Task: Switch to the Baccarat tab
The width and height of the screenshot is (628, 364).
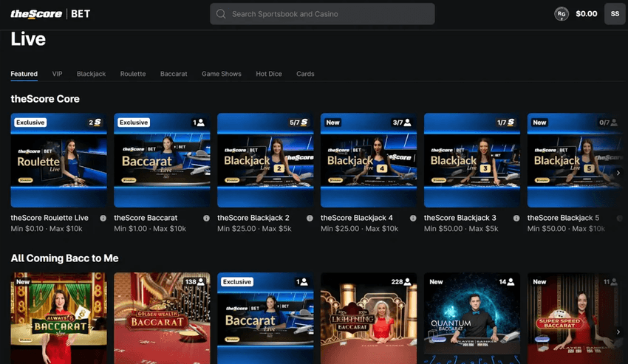Action: coord(174,74)
